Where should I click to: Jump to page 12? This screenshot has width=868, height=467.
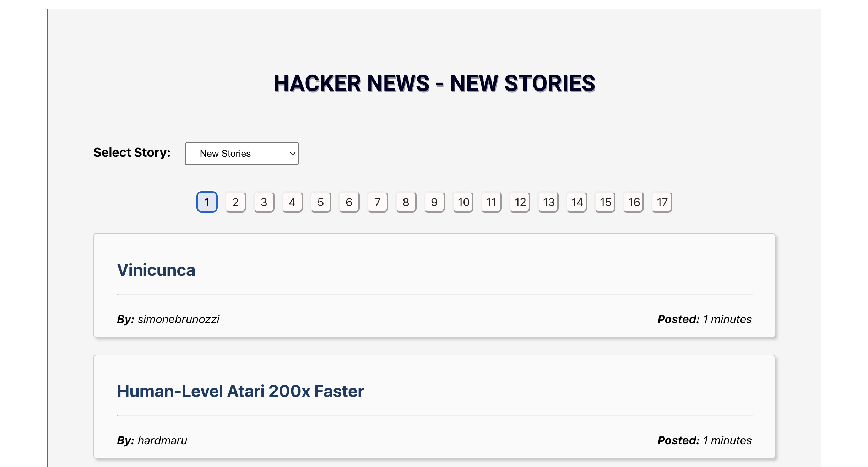point(520,202)
